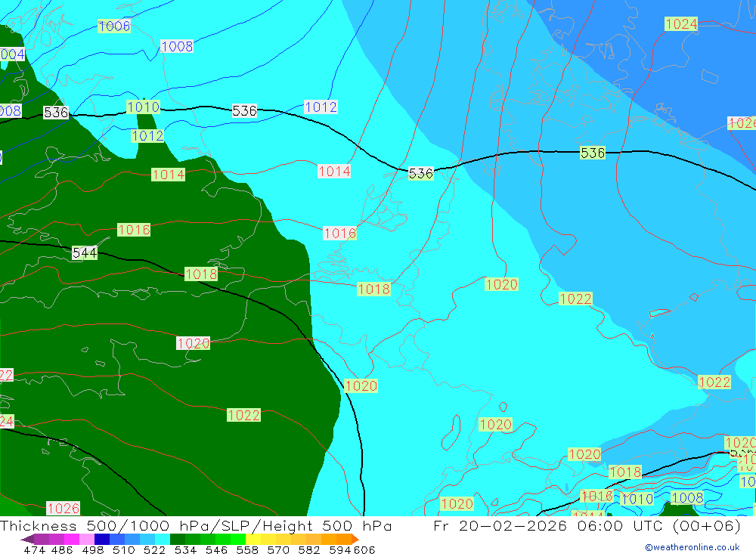Click the legend value '582'

pyautogui.click(x=309, y=549)
